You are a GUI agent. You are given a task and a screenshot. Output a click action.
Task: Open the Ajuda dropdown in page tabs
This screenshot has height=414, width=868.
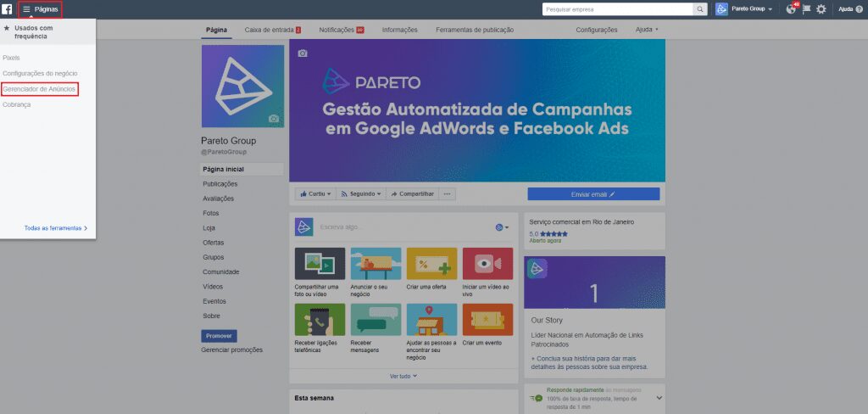[647, 30]
